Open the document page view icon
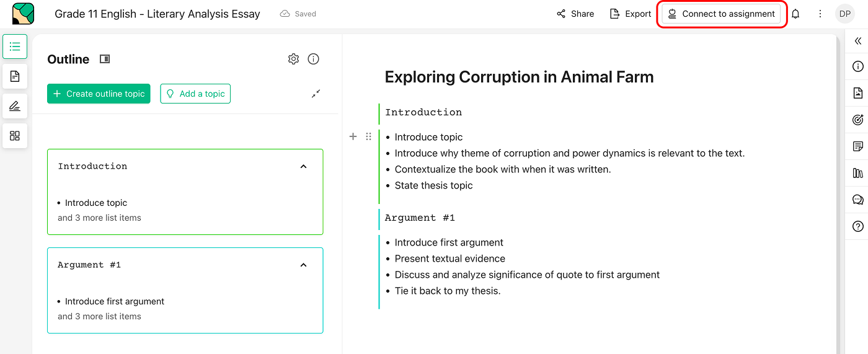This screenshot has height=354, width=868. point(15,76)
